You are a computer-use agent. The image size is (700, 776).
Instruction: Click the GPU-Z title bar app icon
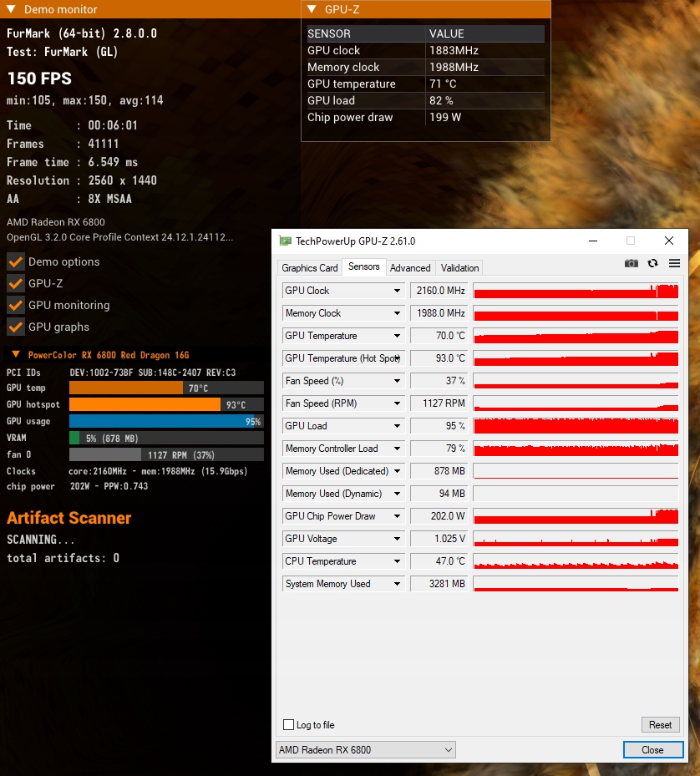click(285, 241)
